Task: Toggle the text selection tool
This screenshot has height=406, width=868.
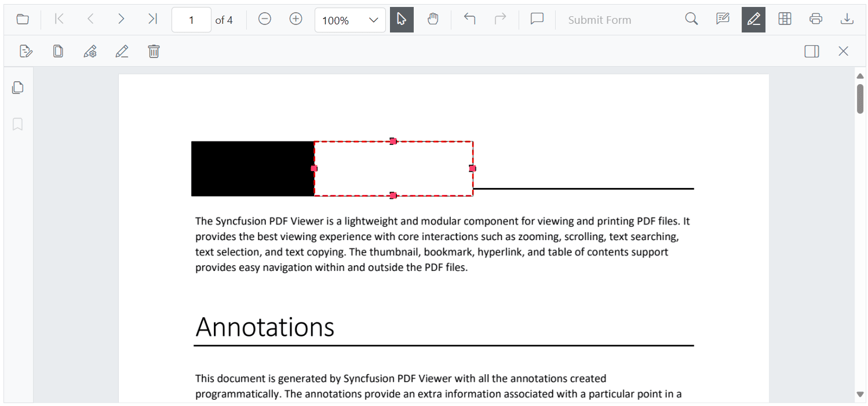Action: 402,19
